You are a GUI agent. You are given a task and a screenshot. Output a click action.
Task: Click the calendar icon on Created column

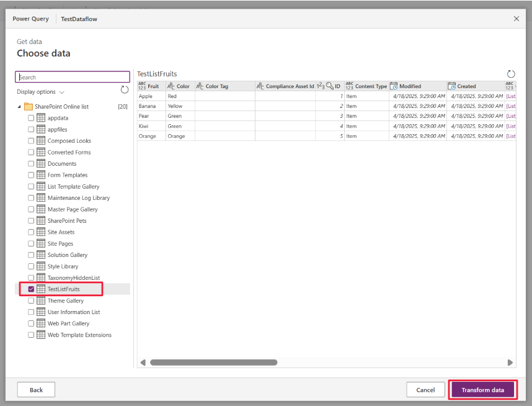452,86
